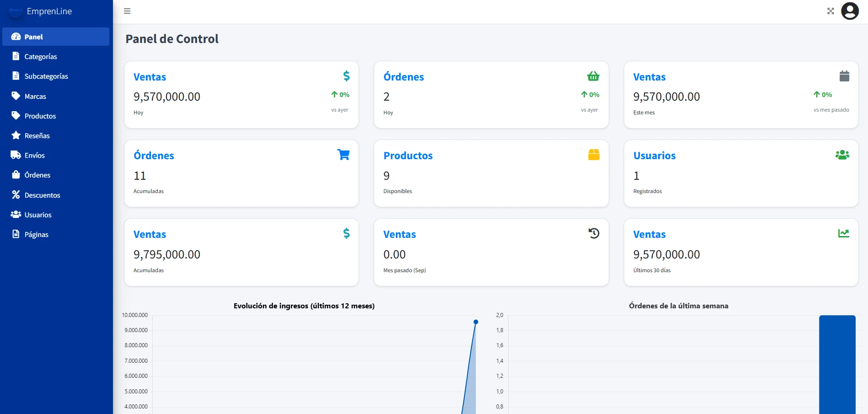Click cart icon on Órdenes Acumuladas card

point(343,155)
